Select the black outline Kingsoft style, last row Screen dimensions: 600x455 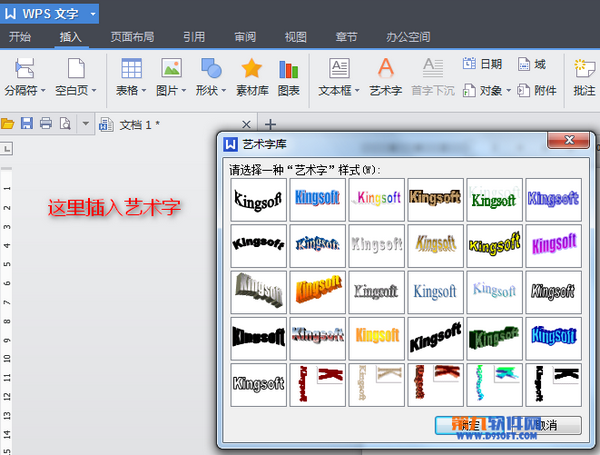coord(258,385)
